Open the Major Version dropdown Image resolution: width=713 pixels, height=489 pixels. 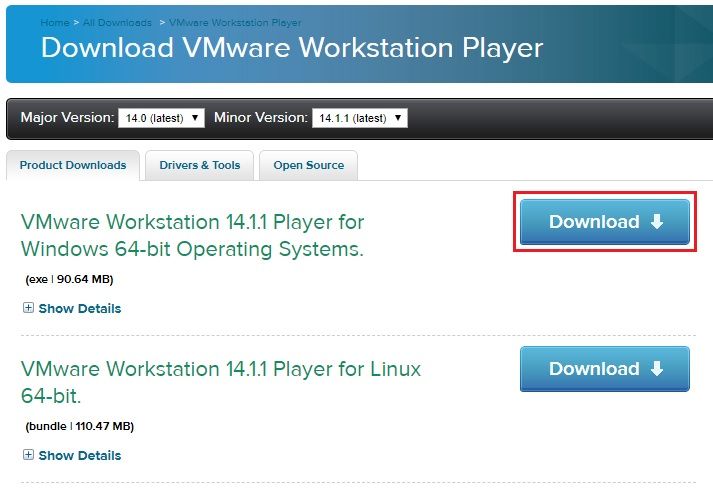point(161,118)
